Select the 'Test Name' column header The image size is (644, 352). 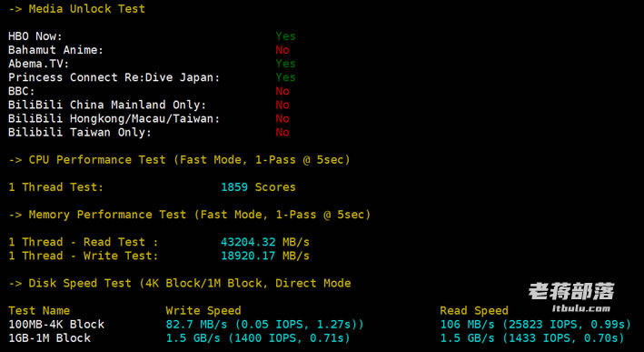pos(39,310)
